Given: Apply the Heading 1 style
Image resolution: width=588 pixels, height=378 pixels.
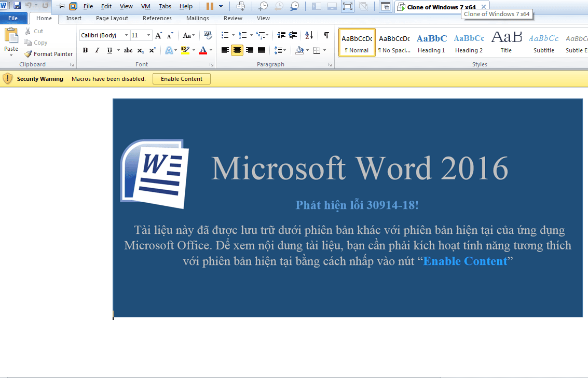Looking at the screenshot, I should coord(432,43).
